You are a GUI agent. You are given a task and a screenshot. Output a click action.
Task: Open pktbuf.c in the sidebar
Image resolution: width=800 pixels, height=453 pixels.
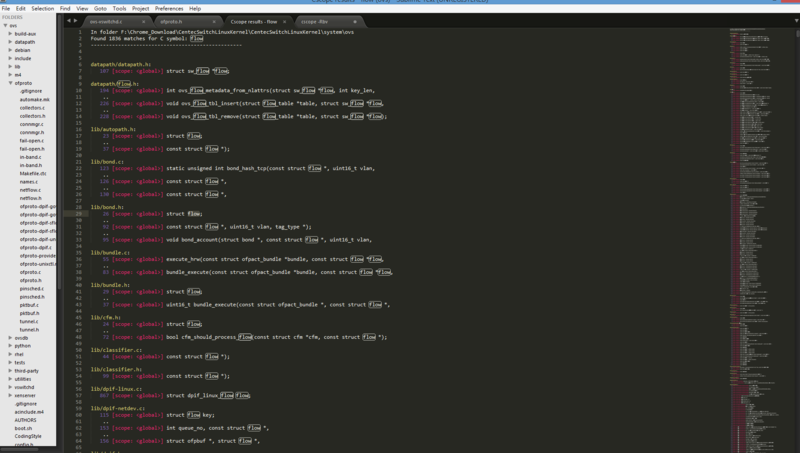pyautogui.click(x=29, y=305)
